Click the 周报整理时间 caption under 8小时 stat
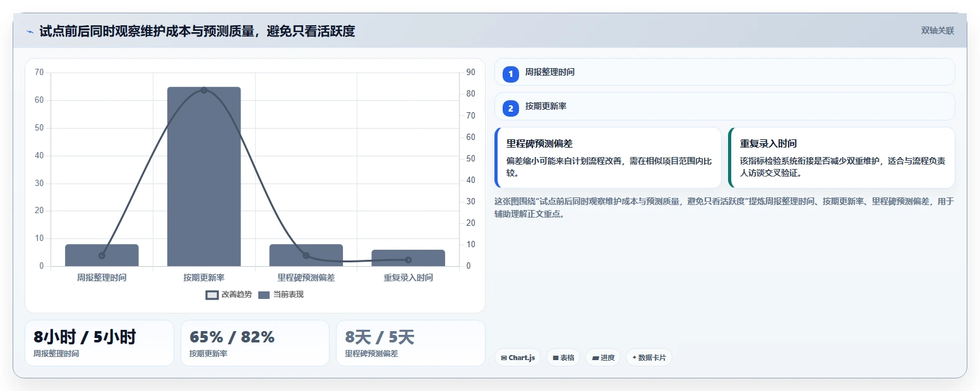This screenshot has height=391, width=980. coord(56,354)
